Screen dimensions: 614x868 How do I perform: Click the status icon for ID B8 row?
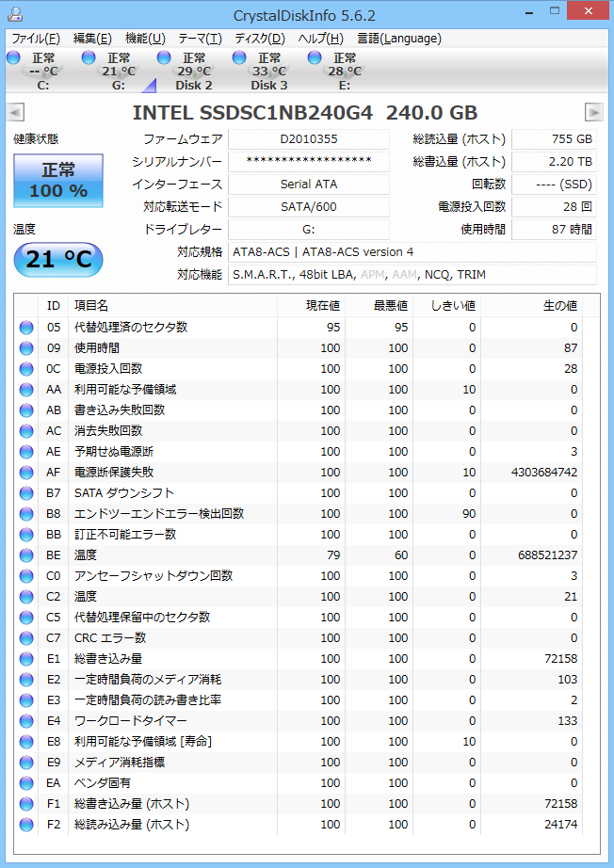tap(26, 514)
